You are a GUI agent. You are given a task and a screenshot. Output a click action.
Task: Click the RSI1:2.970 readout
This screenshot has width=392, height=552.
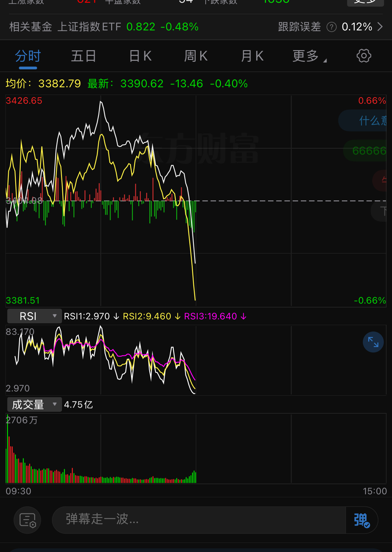pyautogui.click(x=87, y=316)
